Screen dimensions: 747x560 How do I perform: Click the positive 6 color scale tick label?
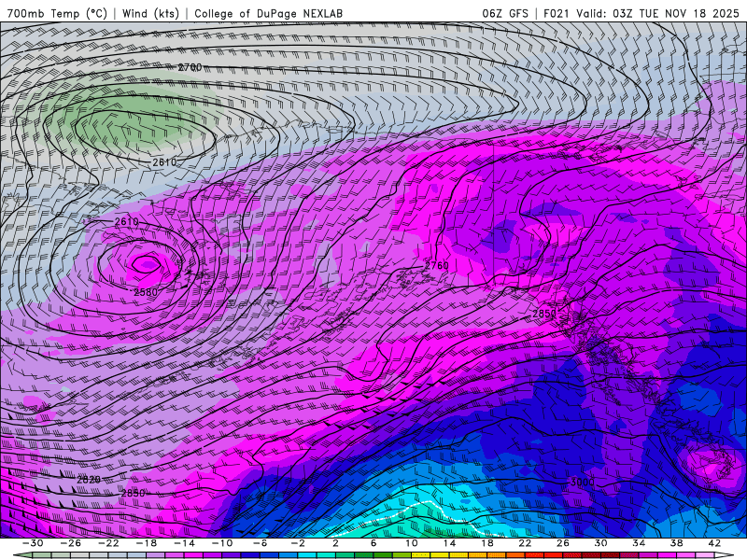373,543
